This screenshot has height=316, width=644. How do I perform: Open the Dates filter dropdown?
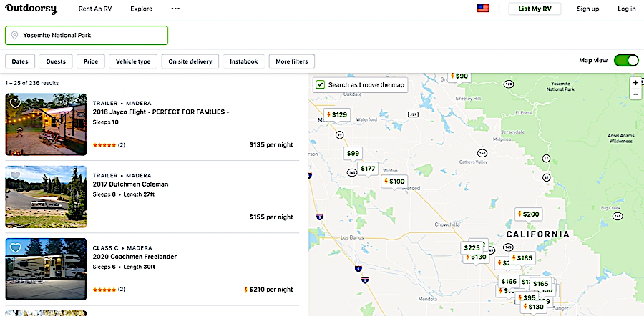[x=19, y=61]
